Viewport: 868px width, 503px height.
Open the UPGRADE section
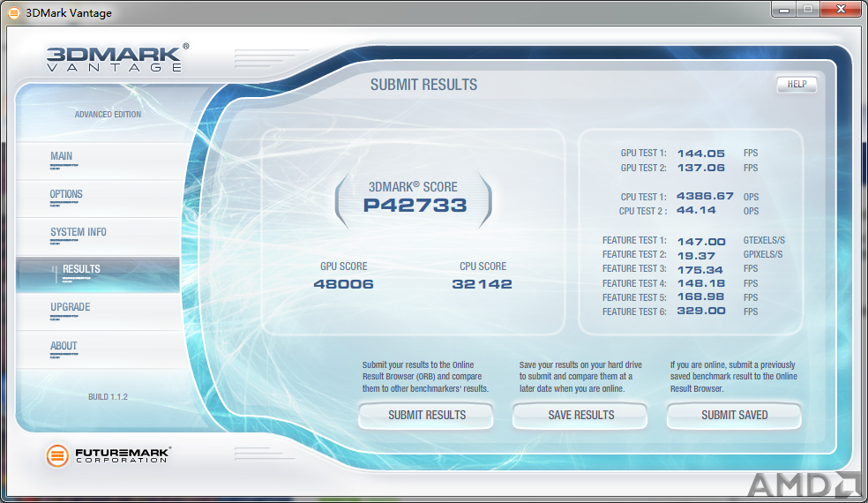point(97,312)
